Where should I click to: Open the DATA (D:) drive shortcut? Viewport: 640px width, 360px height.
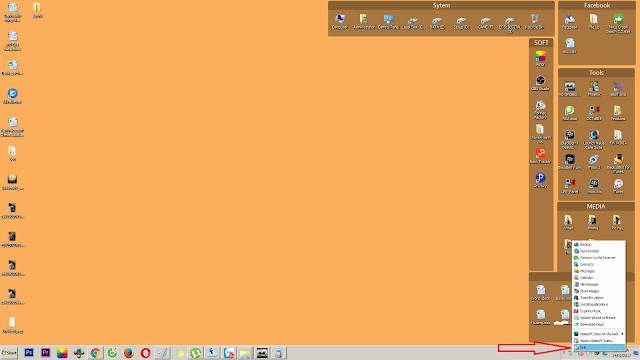[x=437, y=22]
